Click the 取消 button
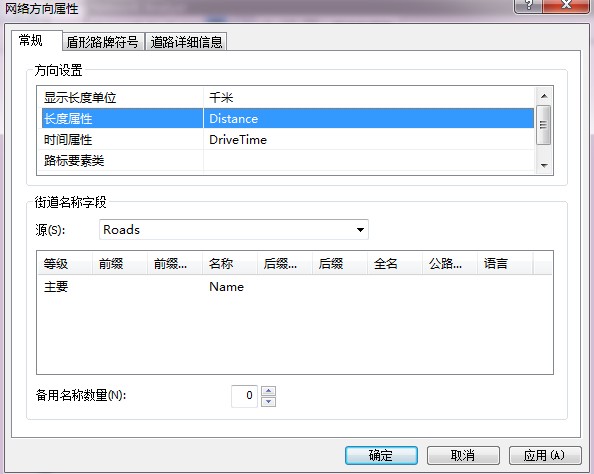 [x=463, y=455]
